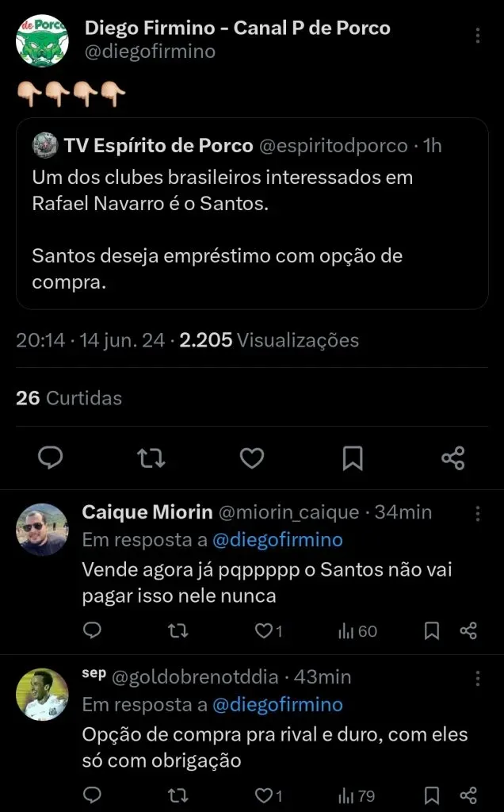Open the @diegofirmino mention in Caique's reply
Image resolution: width=504 pixels, height=812 pixels.
tap(286, 539)
